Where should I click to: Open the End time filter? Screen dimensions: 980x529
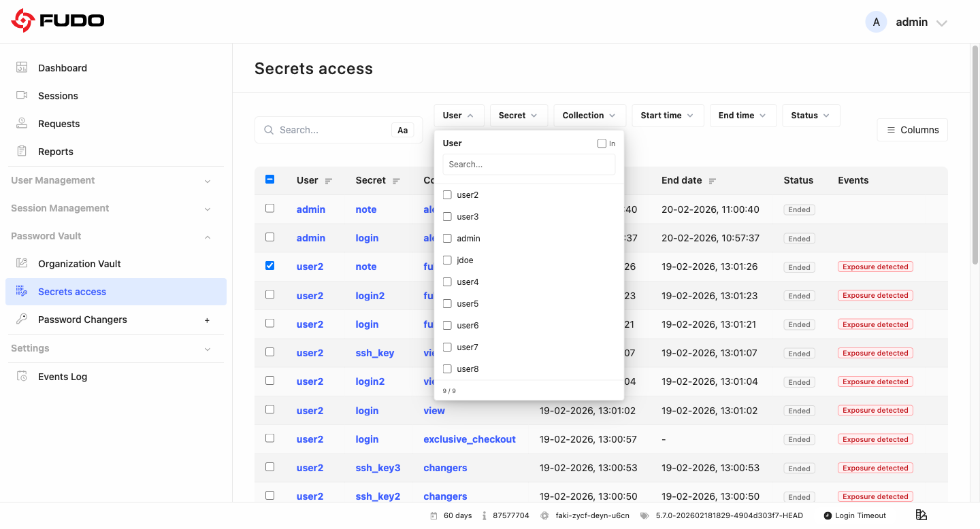tap(743, 116)
